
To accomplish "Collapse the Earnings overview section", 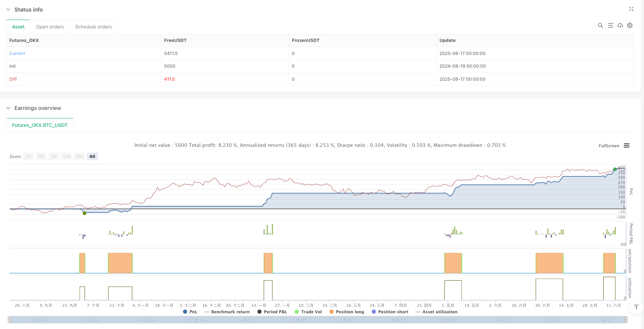I will pyautogui.click(x=8, y=108).
